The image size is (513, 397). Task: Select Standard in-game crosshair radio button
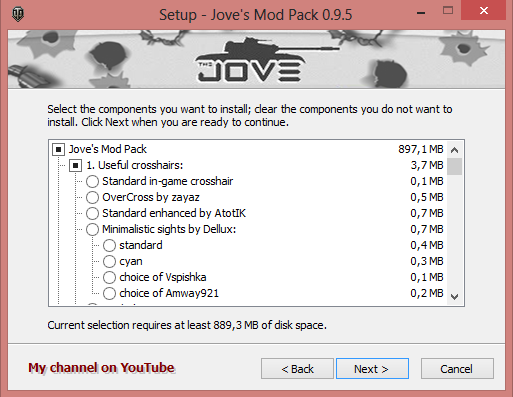pos(92,181)
